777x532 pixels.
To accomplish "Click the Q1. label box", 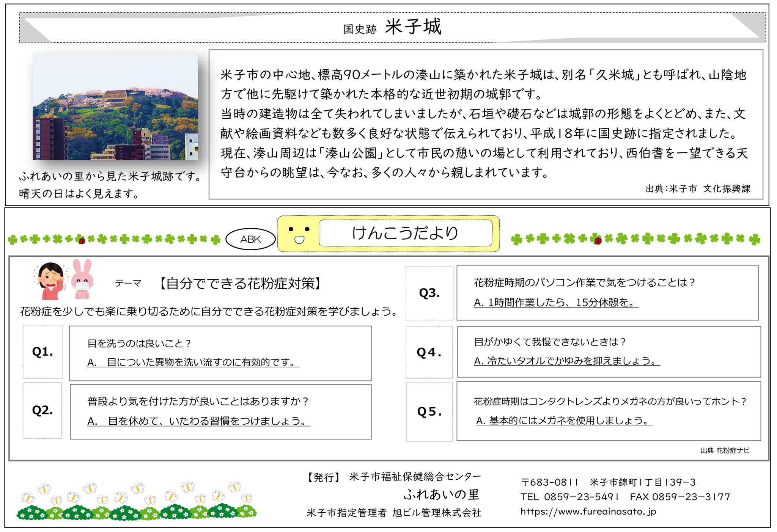I will pos(42,352).
